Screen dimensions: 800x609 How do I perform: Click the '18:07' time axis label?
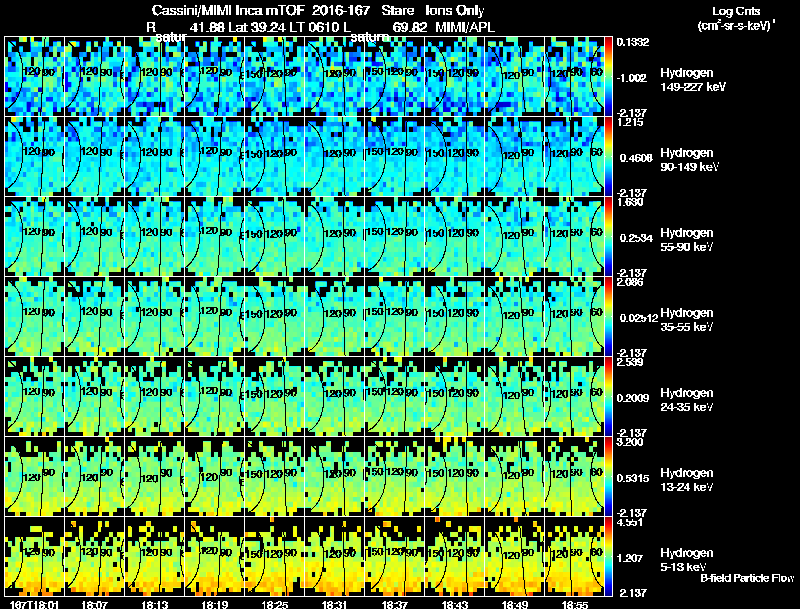pos(94,605)
